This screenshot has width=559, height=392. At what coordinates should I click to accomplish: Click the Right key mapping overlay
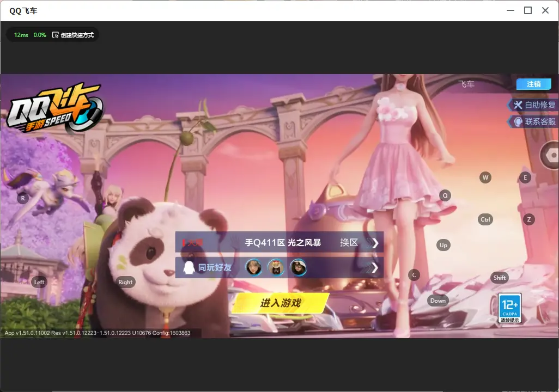click(x=125, y=282)
